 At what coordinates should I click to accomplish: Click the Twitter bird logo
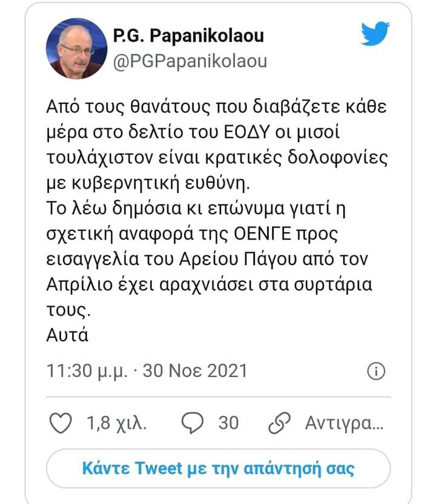click(375, 33)
